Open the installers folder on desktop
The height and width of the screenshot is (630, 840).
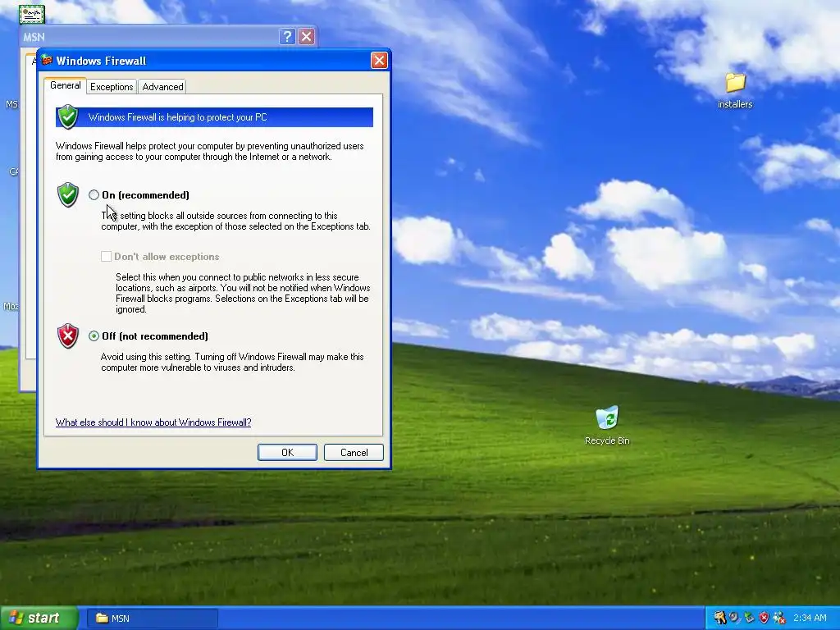(736, 83)
